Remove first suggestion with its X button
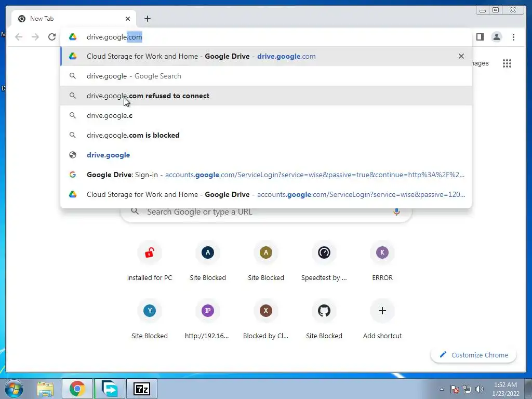 click(x=461, y=56)
